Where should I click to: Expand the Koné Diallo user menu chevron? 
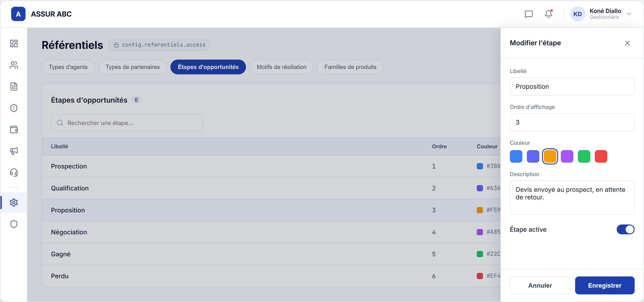629,14
